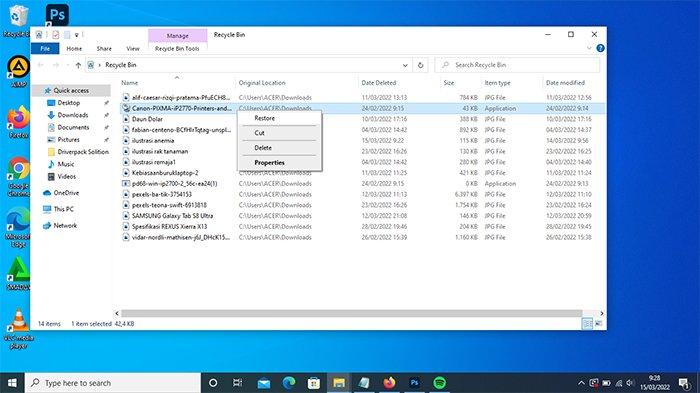The width and height of the screenshot is (700, 393).
Task: Click the properties icon in quick access toolbar
Action: (55, 35)
